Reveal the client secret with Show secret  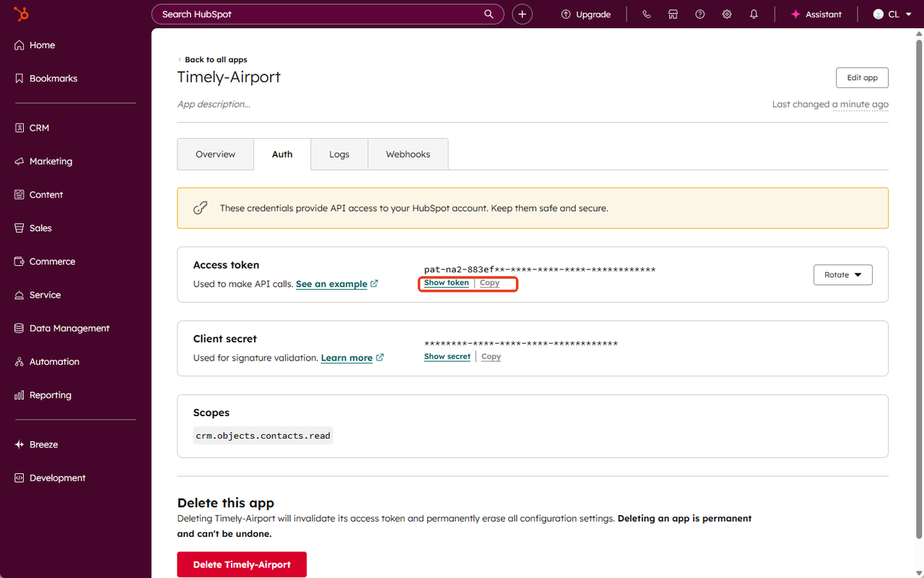coord(447,357)
